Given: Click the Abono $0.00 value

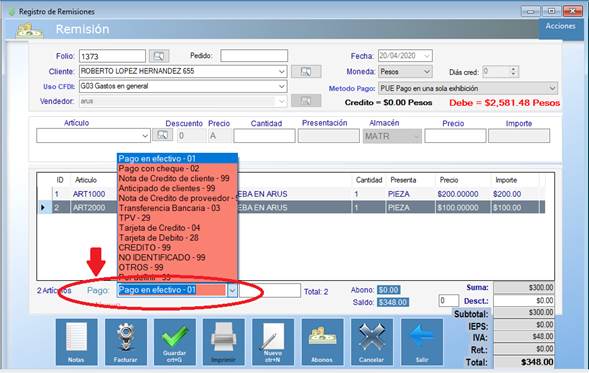Looking at the screenshot, I should coord(388,290).
